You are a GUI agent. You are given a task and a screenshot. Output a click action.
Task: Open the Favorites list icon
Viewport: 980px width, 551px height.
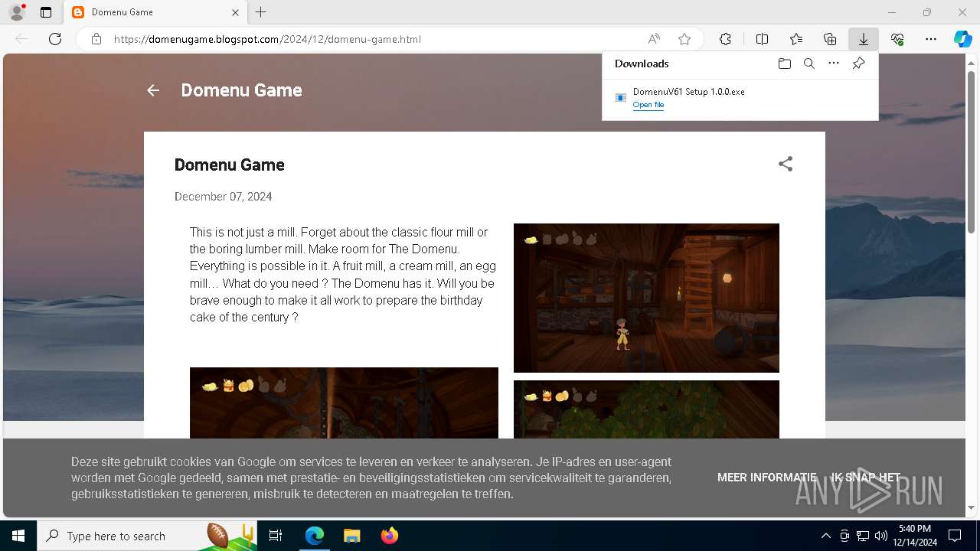[796, 39]
